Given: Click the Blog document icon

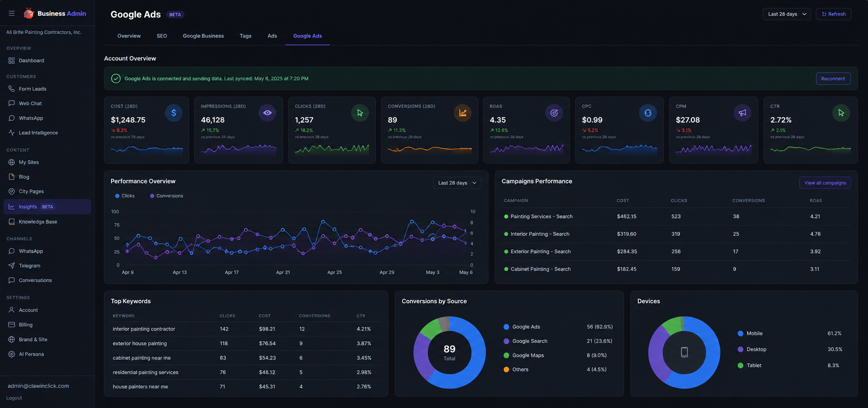Looking at the screenshot, I should [x=11, y=177].
